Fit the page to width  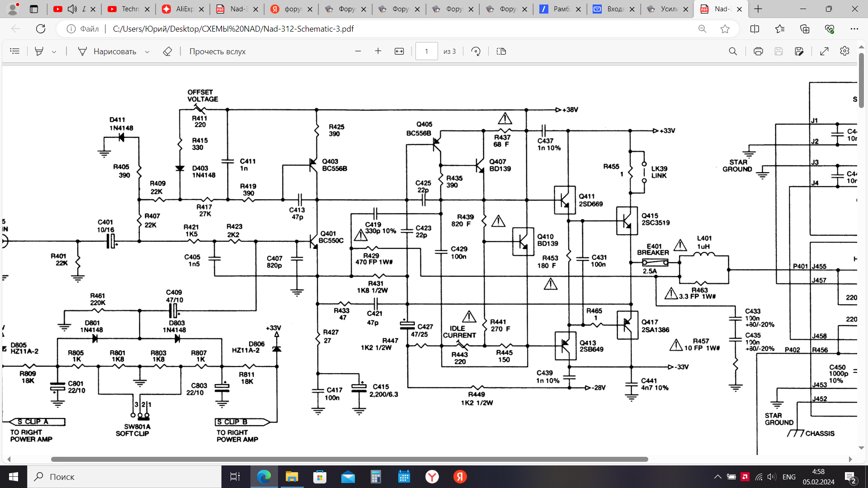(399, 52)
